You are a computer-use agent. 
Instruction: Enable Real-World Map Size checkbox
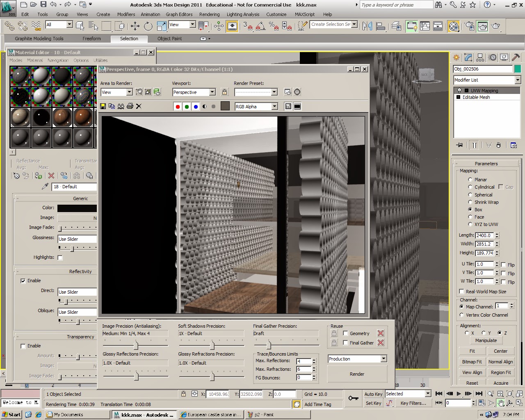pos(462,292)
